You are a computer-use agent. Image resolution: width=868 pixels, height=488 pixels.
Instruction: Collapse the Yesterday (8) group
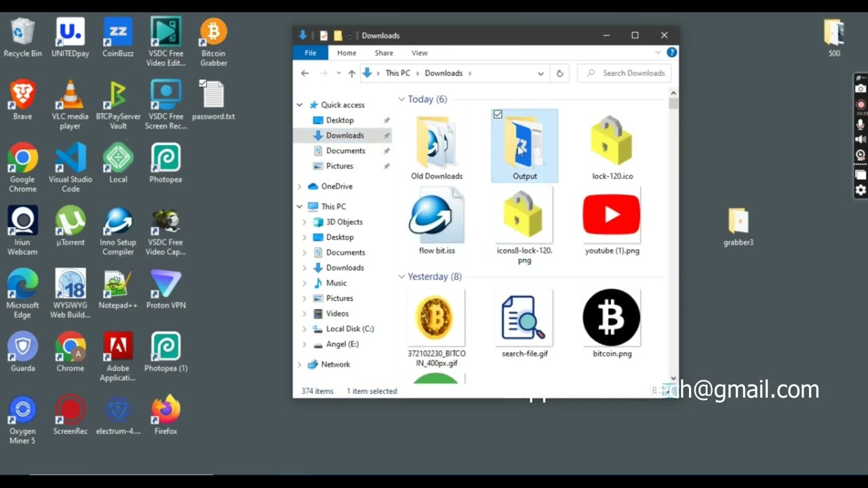[x=402, y=277]
